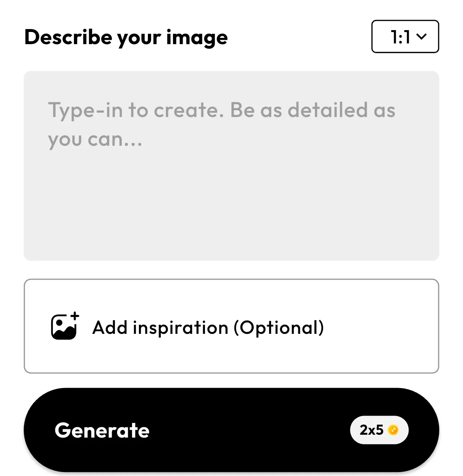Click the middle of the Generate button
463x476 pixels.
coord(231,430)
